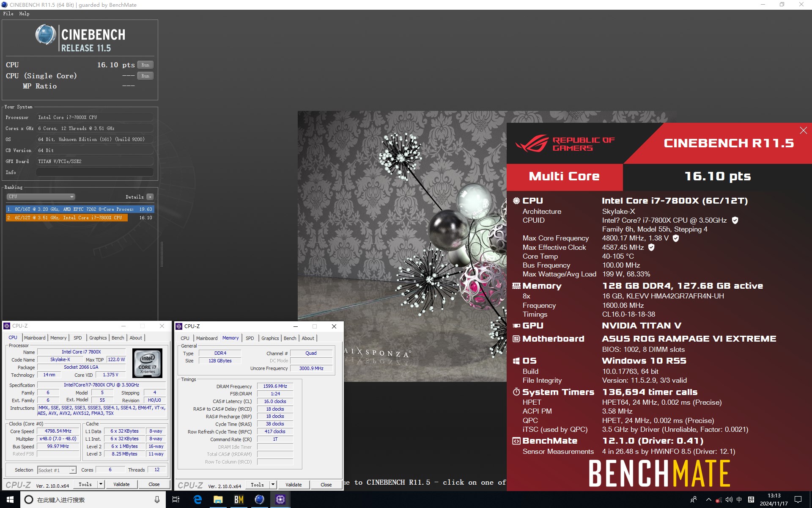
Task: Click the CPU-Z icon in right window title
Action: (179, 326)
